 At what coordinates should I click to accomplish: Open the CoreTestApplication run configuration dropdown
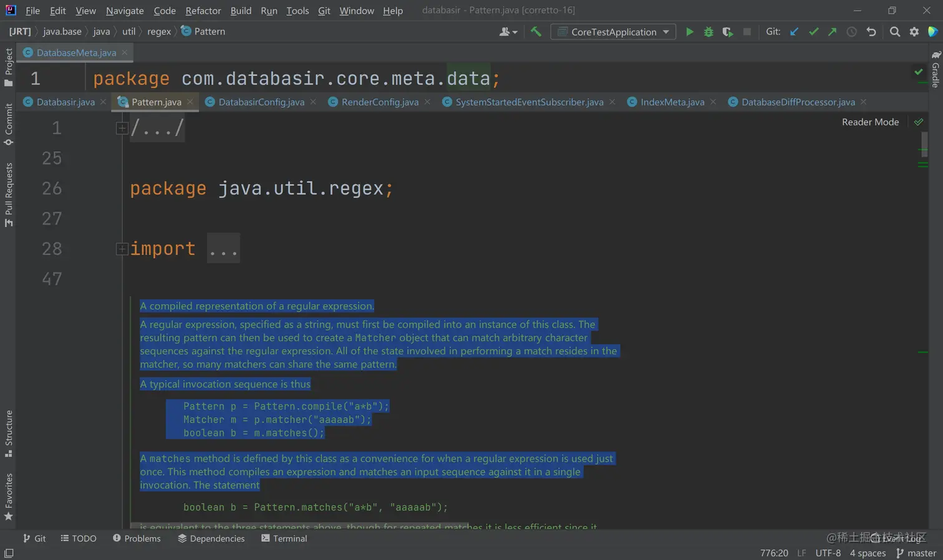[x=613, y=32]
